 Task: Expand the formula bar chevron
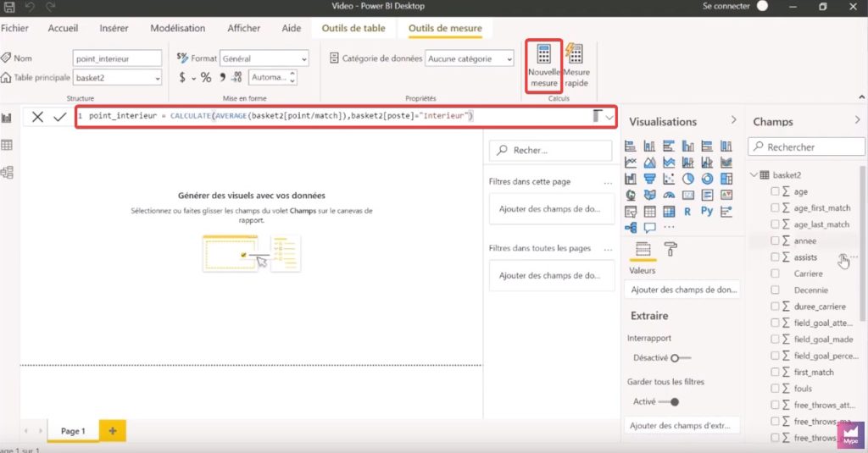pyautogui.click(x=609, y=117)
